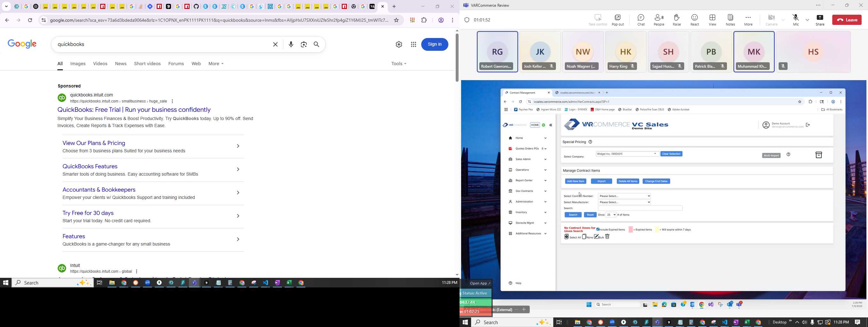This screenshot has width=868, height=327.
Task: Open Select Manufacturer dropdown
Action: pyautogui.click(x=625, y=202)
